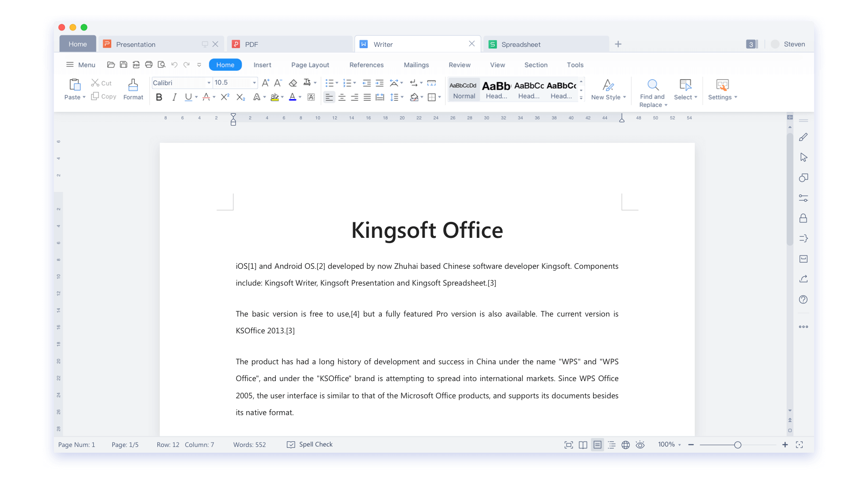
Task: Run Spell Check from the status bar
Action: pos(309,444)
